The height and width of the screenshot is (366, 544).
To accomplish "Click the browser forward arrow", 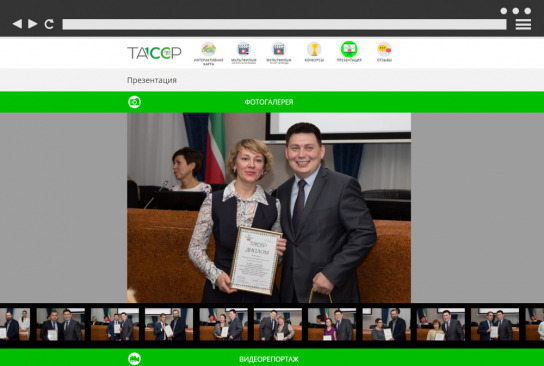I will pyautogui.click(x=33, y=24).
